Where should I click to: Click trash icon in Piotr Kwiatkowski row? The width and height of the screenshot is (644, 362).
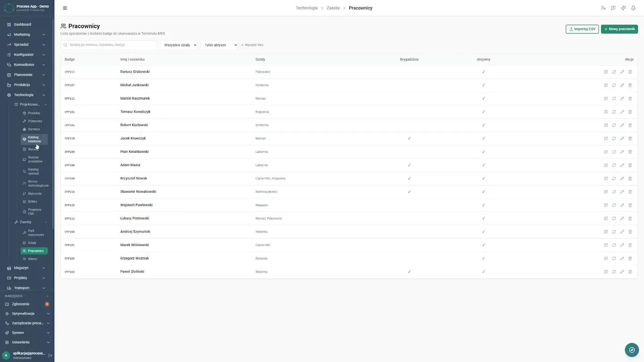pyautogui.click(x=630, y=152)
